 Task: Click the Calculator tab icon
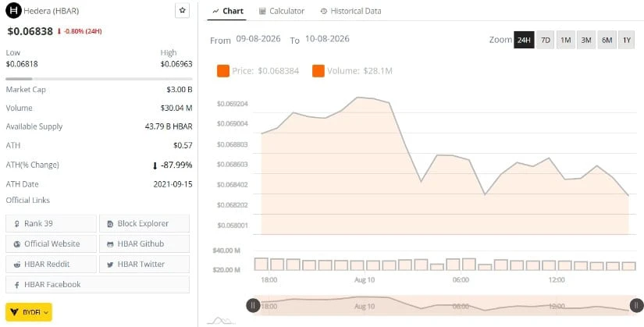coord(262,12)
